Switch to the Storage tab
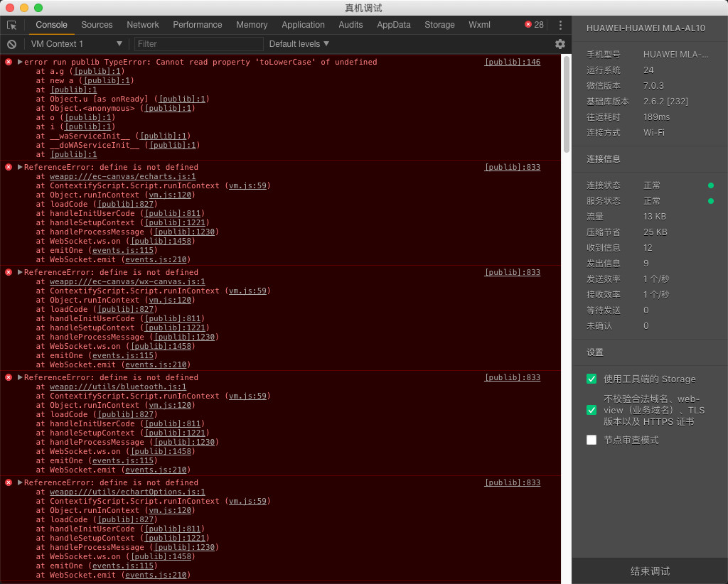The height and width of the screenshot is (584, 728). coord(439,25)
